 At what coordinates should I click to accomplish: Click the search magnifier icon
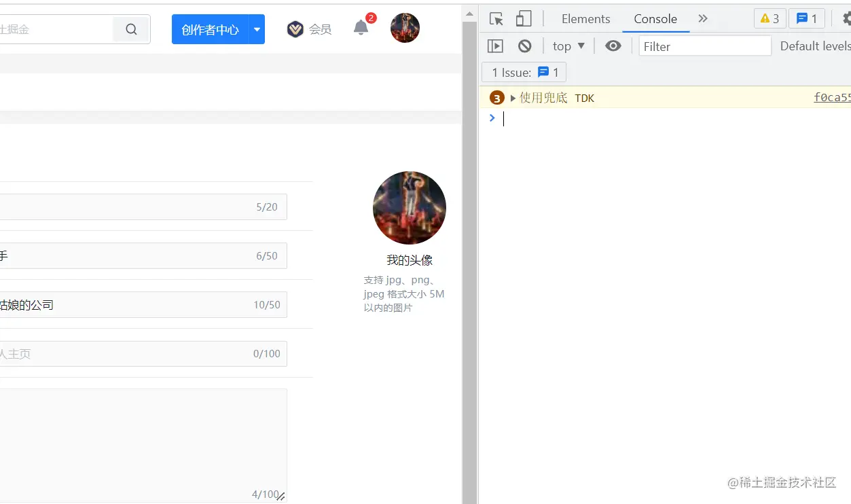[x=132, y=29]
